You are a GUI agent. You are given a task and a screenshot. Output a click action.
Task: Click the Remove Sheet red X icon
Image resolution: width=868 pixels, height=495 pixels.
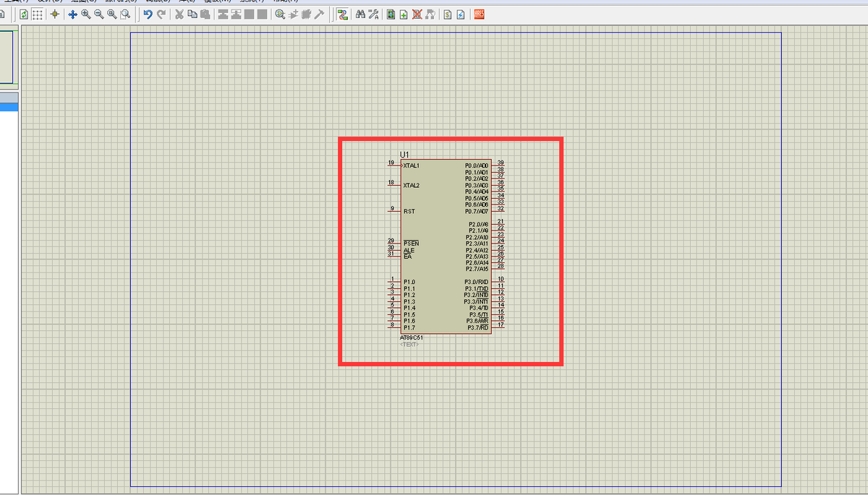click(x=417, y=14)
